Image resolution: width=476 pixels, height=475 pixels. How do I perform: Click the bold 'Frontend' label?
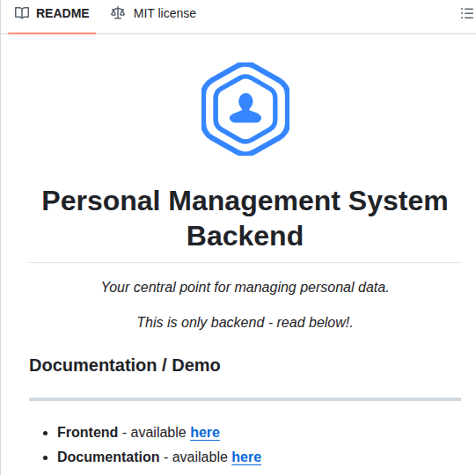point(87,432)
